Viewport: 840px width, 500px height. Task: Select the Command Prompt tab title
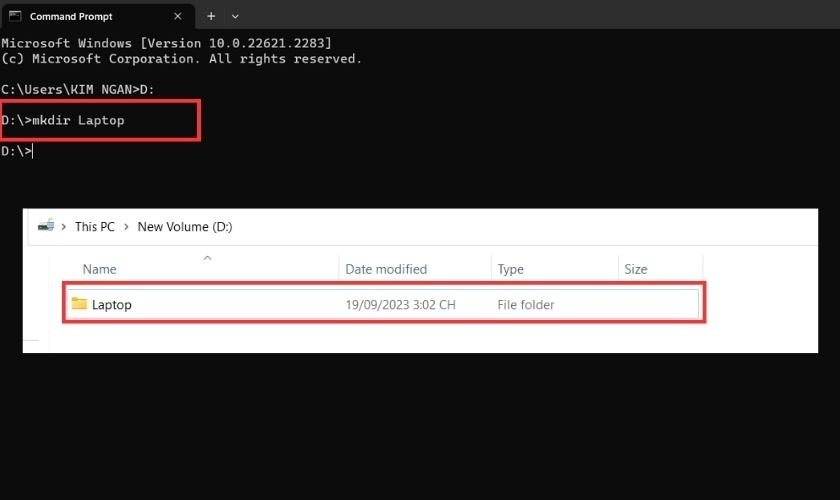tap(71, 17)
